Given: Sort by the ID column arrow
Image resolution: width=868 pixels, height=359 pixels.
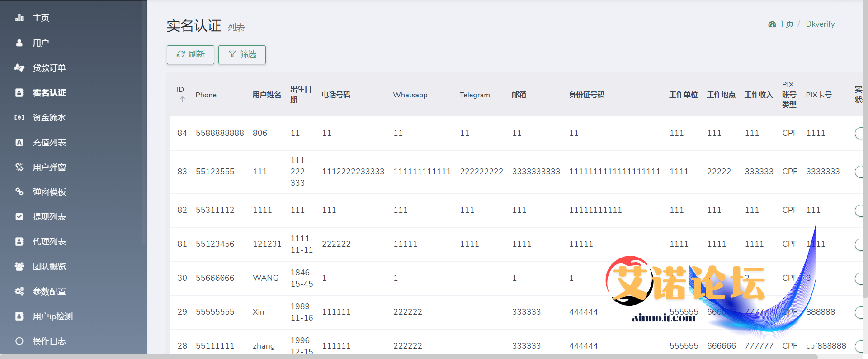Looking at the screenshot, I should click(182, 99).
